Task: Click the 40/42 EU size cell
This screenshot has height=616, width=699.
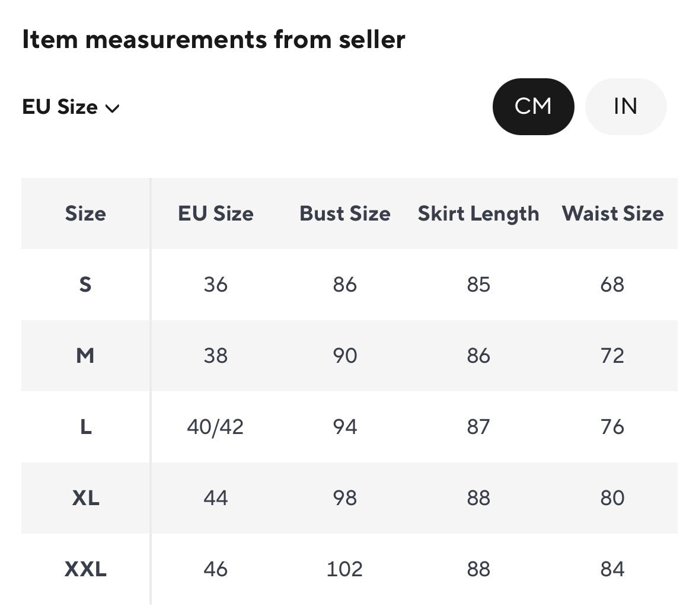Action: pos(215,427)
